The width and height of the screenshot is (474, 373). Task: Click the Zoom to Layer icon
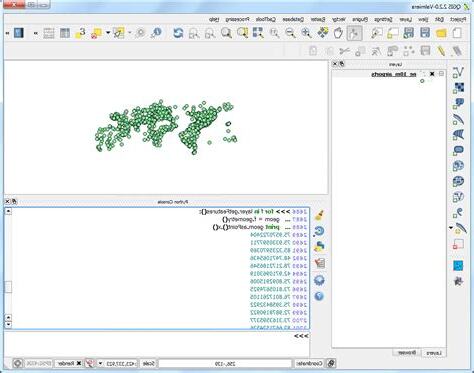click(x=226, y=33)
